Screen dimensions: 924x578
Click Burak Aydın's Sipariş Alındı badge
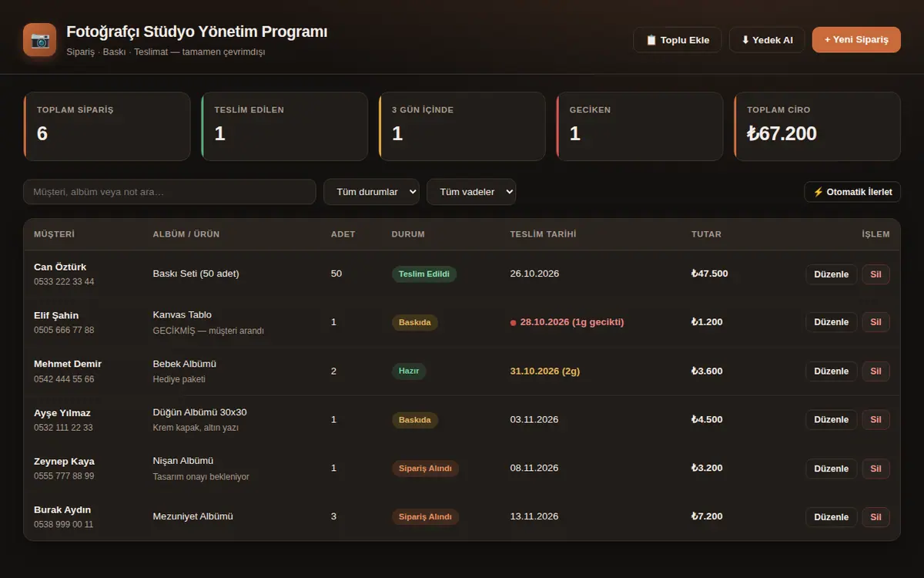425,517
